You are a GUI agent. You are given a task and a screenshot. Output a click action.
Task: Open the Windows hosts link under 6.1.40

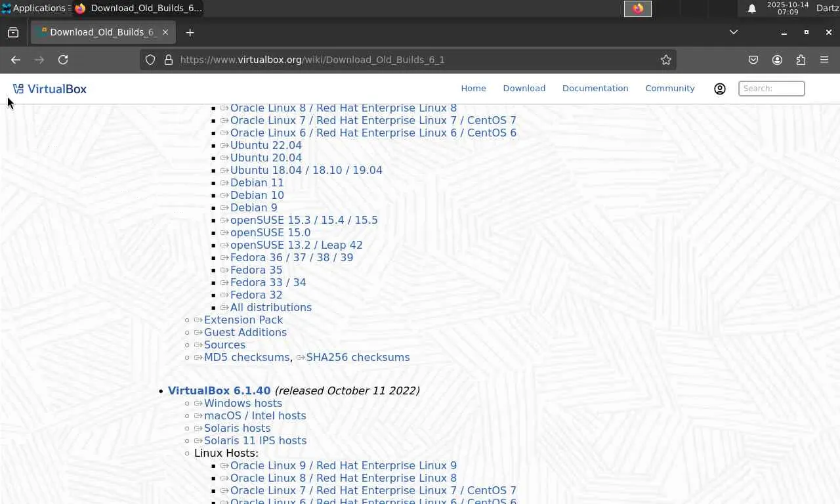(x=243, y=404)
